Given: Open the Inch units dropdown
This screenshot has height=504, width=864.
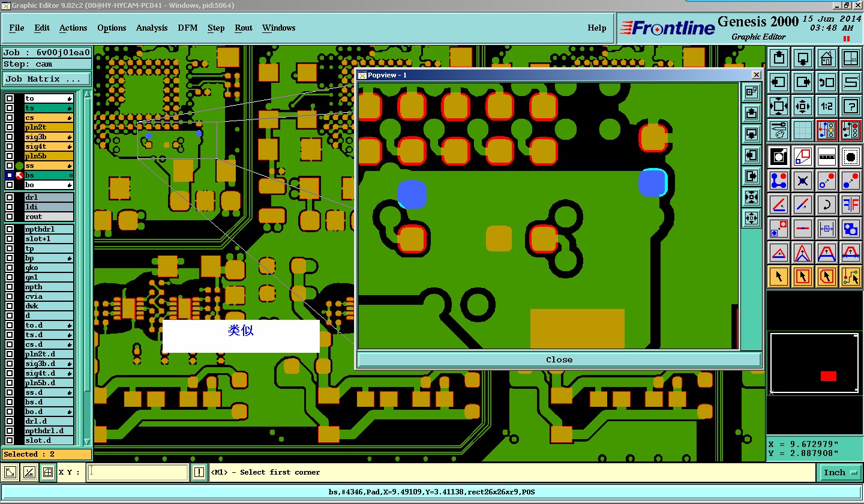Looking at the screenshot, I should (839, 473).
